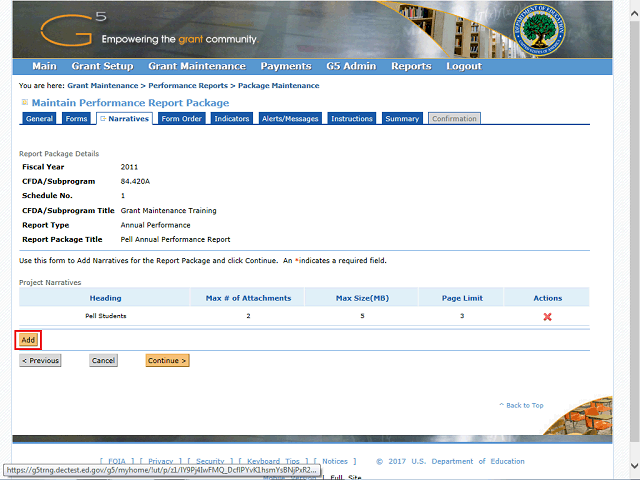The width and height of the screenshot is (640, 480).
Task: Jump up with Back to Top link
Action: [521, 405]
